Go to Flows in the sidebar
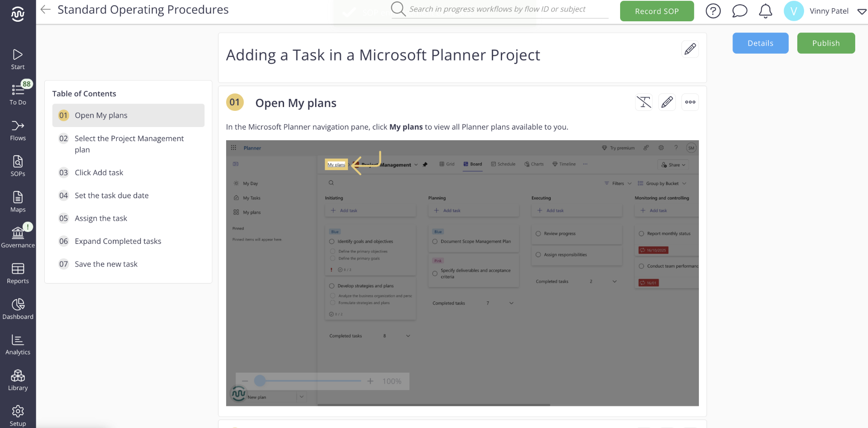The width and height of the screenshot is (868, 428). pyautogui.click(x=17, y=130)
